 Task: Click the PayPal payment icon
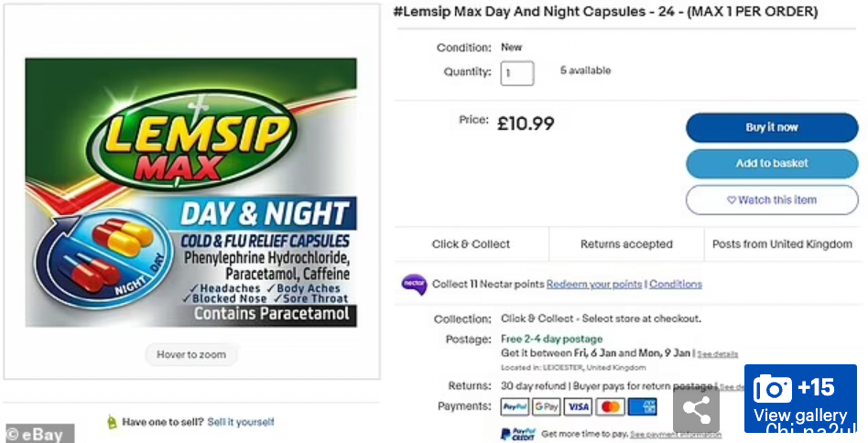point(515,406)
